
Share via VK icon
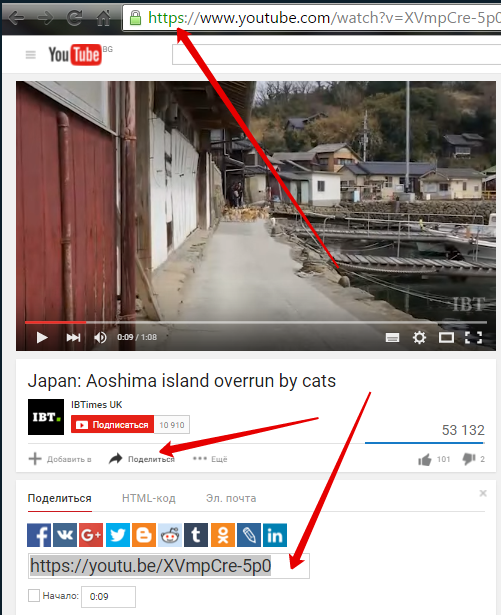pyautogui.click(x=65, y=535)
